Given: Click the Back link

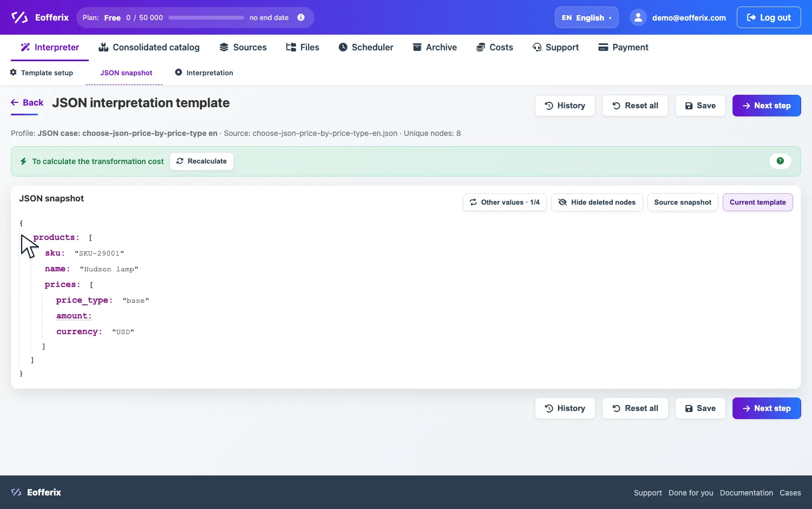Looking at the screenshot, I should click(27, 103).
